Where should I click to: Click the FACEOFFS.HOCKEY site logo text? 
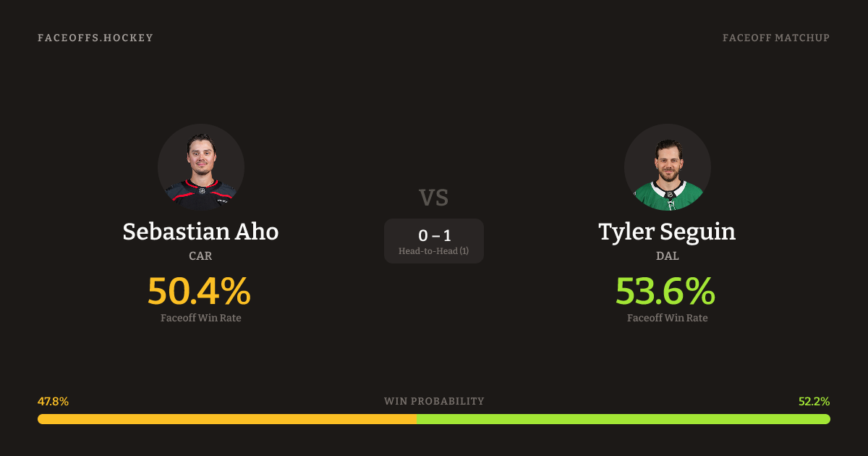95,38
